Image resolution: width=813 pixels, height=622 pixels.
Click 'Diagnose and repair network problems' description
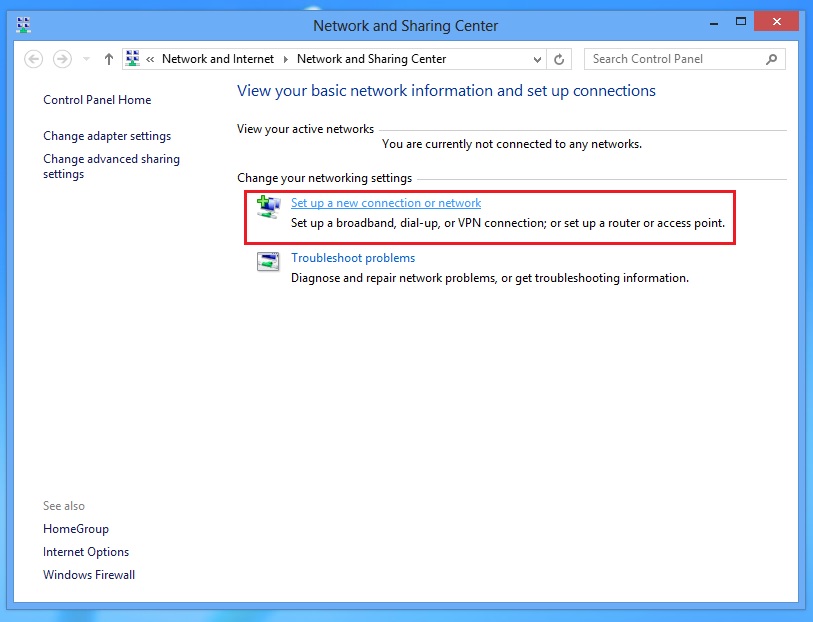(x=490, y=278)
